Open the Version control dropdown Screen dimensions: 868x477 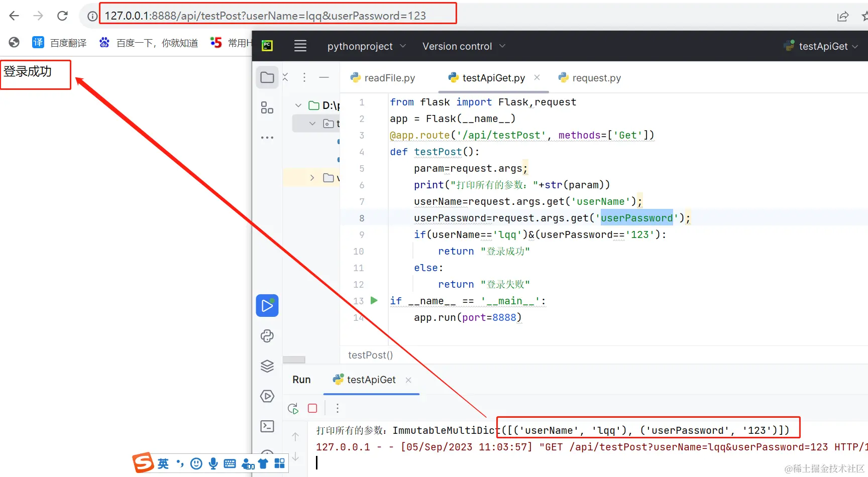pos(464,46)
